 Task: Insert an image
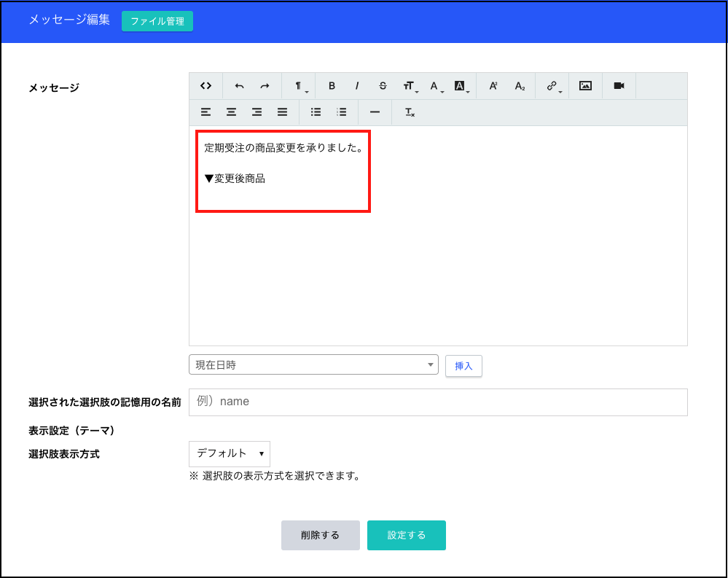point(585,86)
